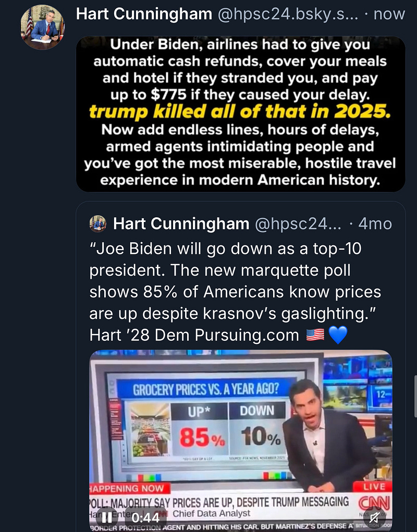
Task: Click the US flag emoji in the quoted post
Action: click(x=315, y=335)
